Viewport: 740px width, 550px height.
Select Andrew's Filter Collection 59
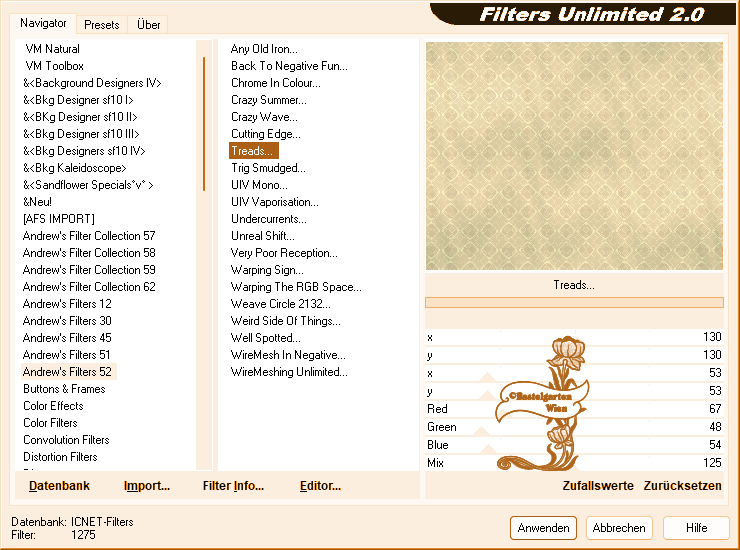tap(89, 270)
